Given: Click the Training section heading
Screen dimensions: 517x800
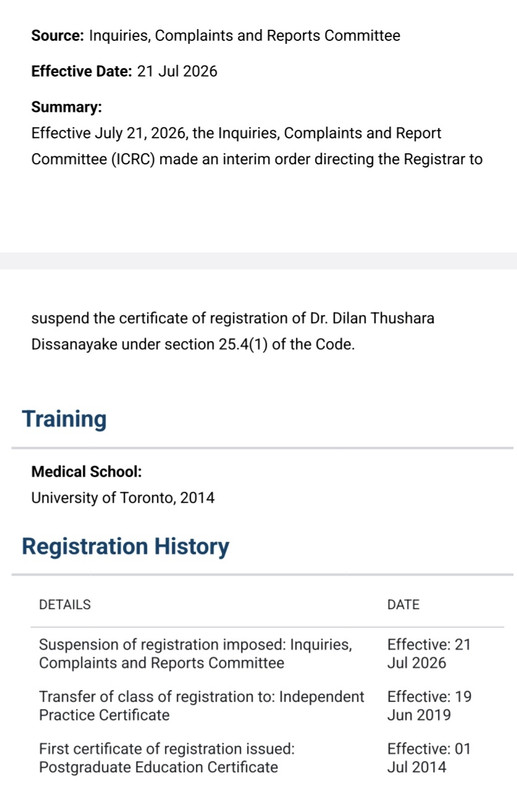Looking at the screenshot, I should pyautogui.click(x=64, y=419).
